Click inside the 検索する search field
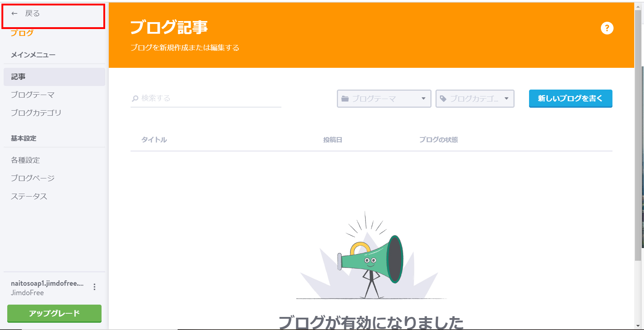This screenshot has height=330, width=644. [203, 98]
